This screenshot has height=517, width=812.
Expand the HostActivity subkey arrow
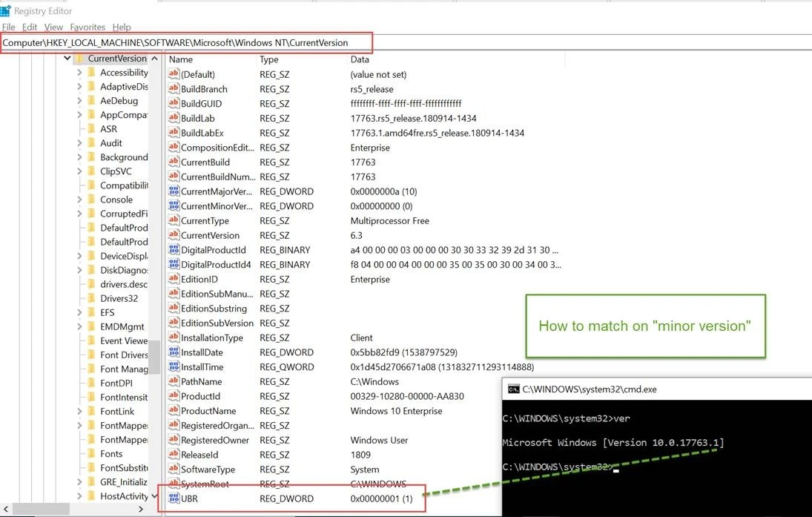click(x=79, y=496)
